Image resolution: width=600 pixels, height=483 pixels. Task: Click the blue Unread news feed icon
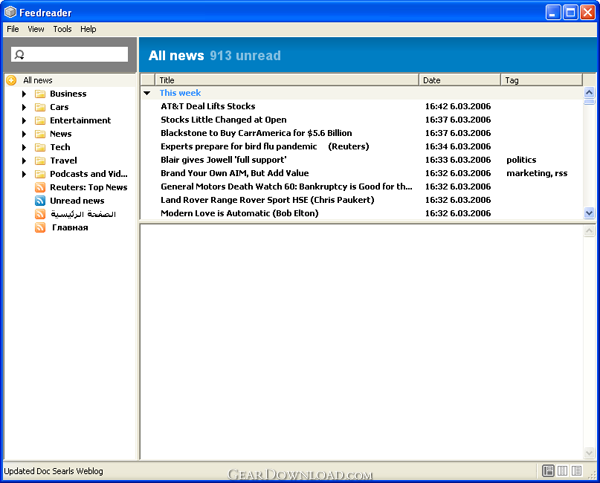tap(40, 201)
